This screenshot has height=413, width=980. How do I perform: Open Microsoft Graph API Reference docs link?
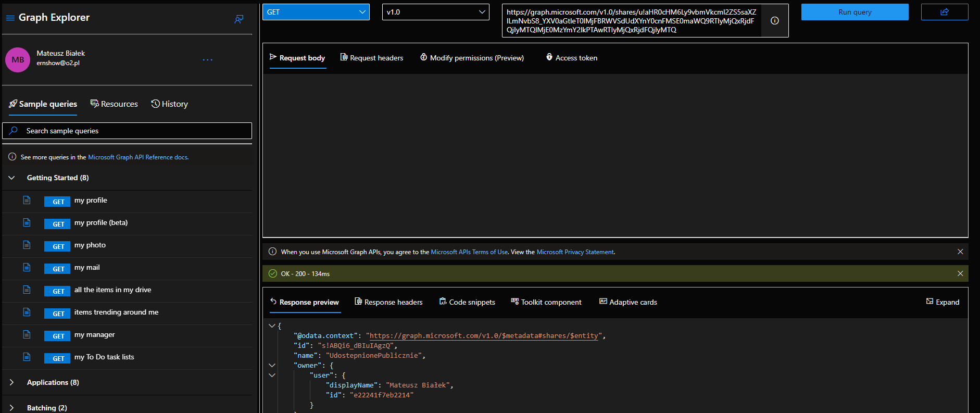coord(138,157)
